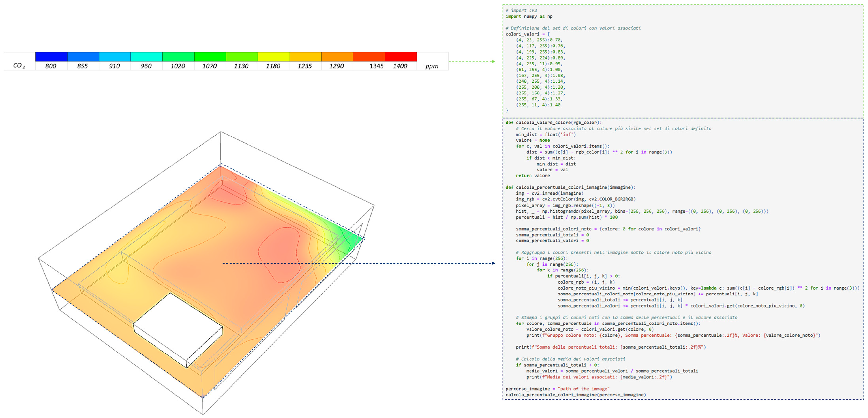Select the cyan 960 ppm legend swatch
868x418 pixels.
pyautogui.click(x=146, y=57)
